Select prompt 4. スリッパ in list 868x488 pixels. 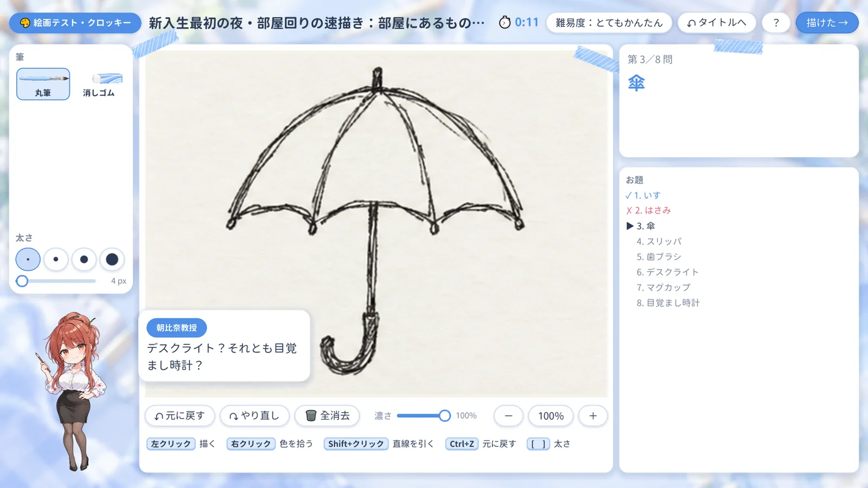(x=659, y=241)
